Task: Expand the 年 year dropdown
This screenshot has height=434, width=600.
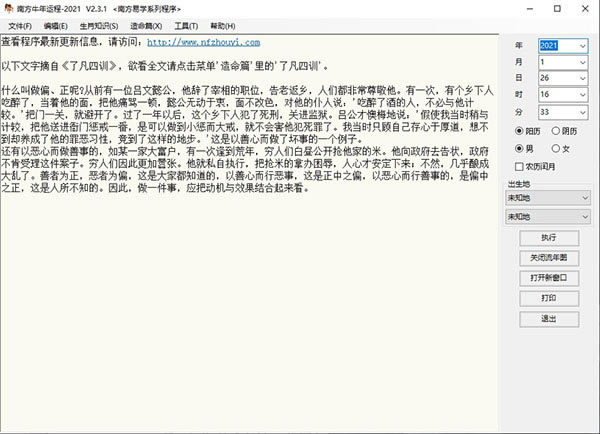Action: [x=582, y=46]
